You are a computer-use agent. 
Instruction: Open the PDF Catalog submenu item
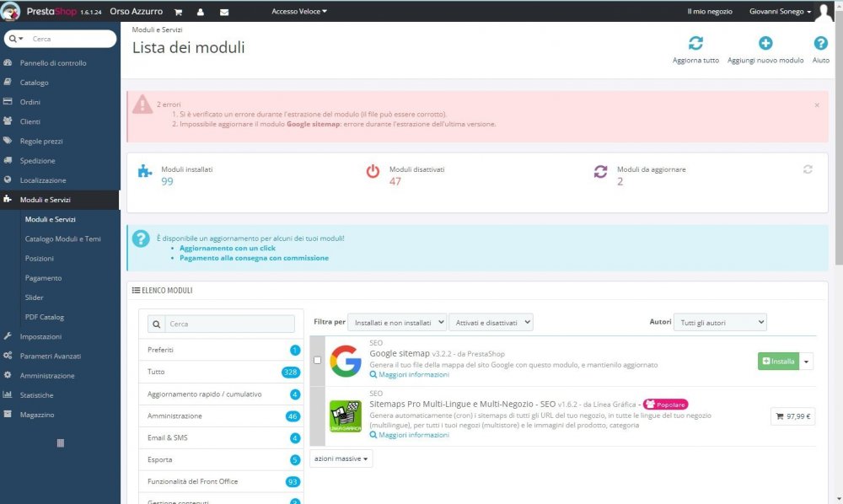click(x=44, y=317)
